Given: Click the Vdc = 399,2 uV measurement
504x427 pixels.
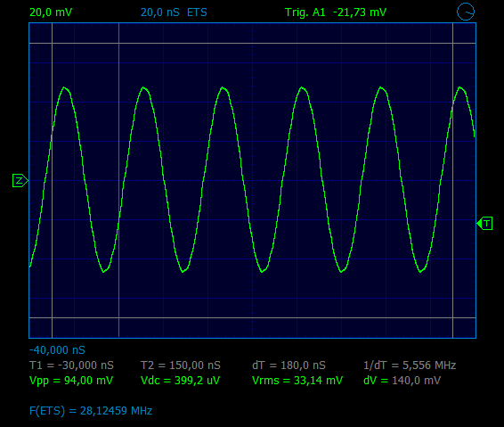Looking at the screenshot, I should 181,381.
